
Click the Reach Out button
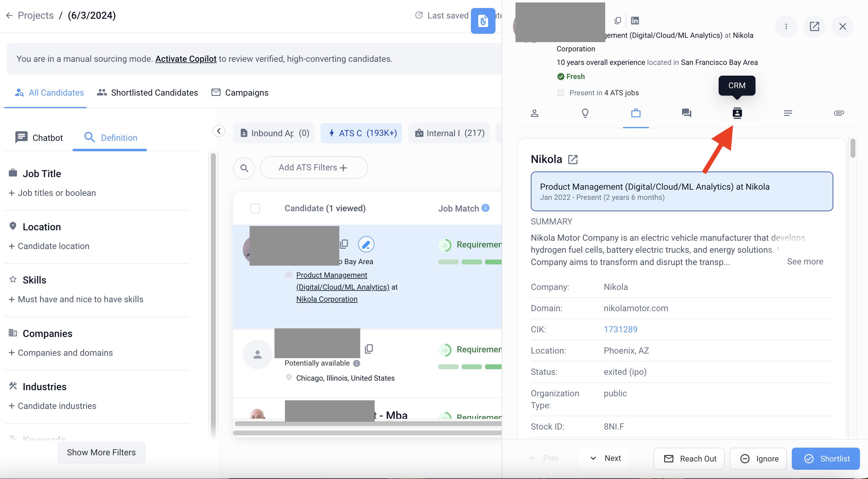click(689, 459)
